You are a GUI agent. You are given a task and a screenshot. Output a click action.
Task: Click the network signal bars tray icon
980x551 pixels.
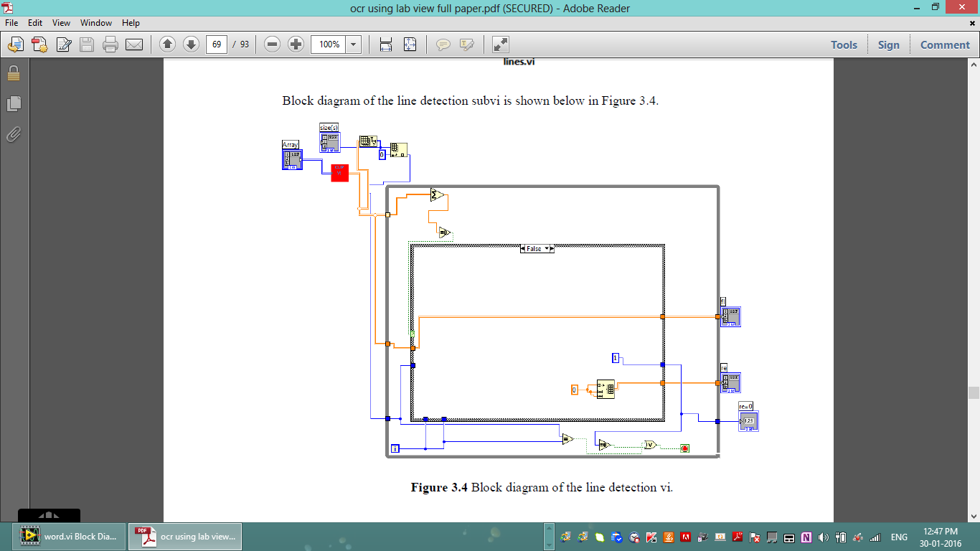[875, 537]
